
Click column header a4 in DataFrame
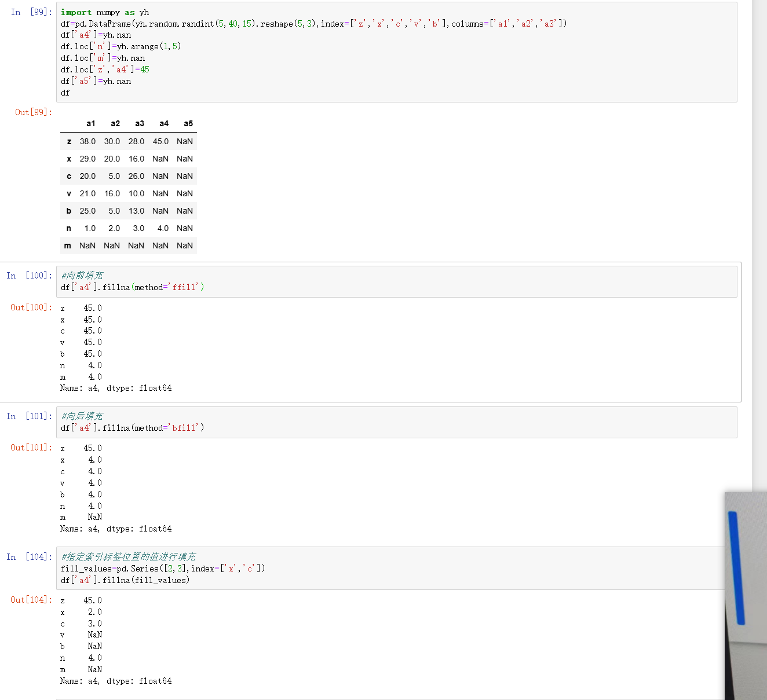164,123
